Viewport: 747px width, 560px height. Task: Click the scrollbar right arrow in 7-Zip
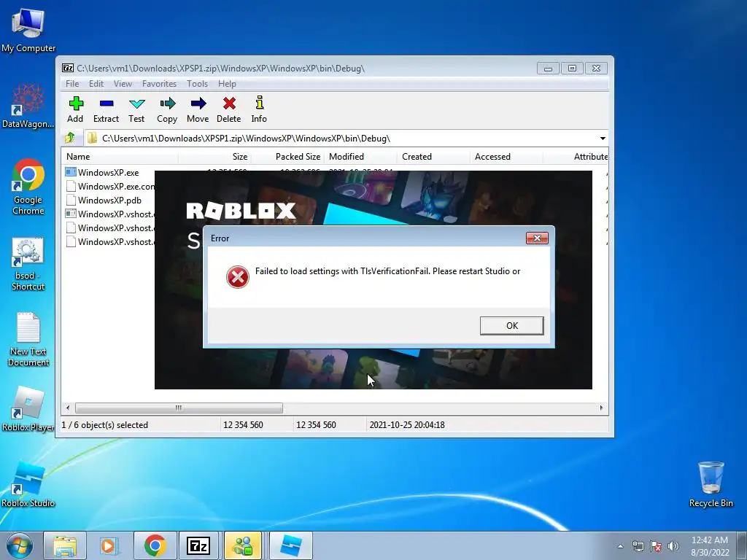point(601,408)
